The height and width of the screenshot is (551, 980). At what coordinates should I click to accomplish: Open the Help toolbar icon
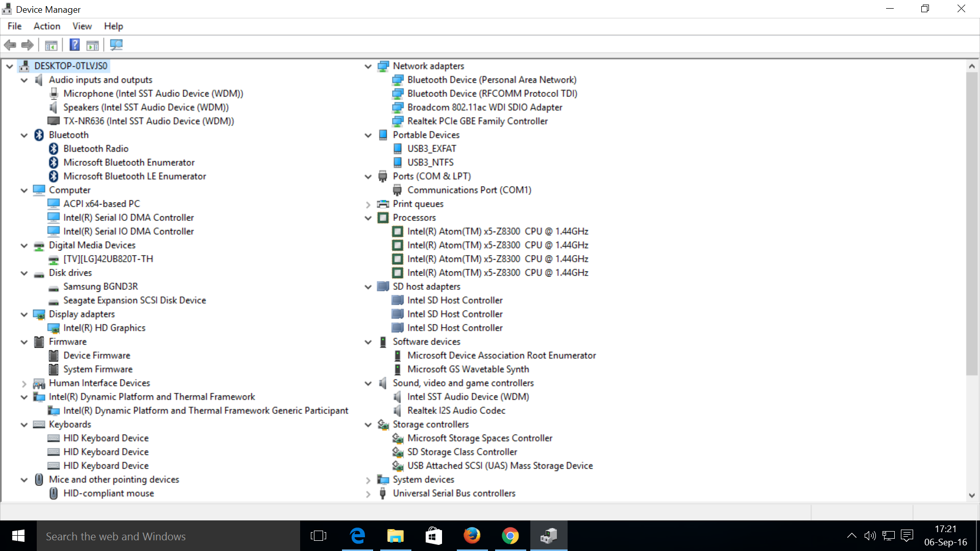75,45
